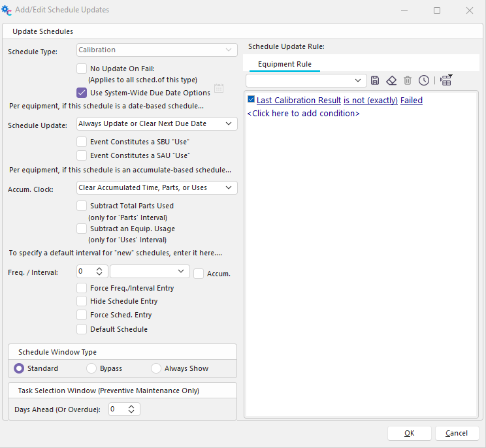This screenshot has width=486, height=448.
Task: Switch to the Equipment Rule tab
Action: (284, 64)
